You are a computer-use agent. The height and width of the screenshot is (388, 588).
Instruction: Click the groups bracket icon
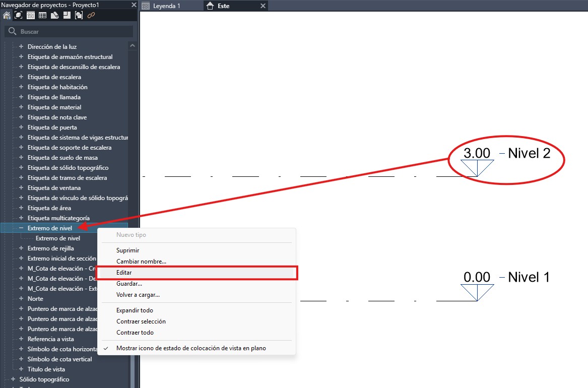tap(79, 15)
